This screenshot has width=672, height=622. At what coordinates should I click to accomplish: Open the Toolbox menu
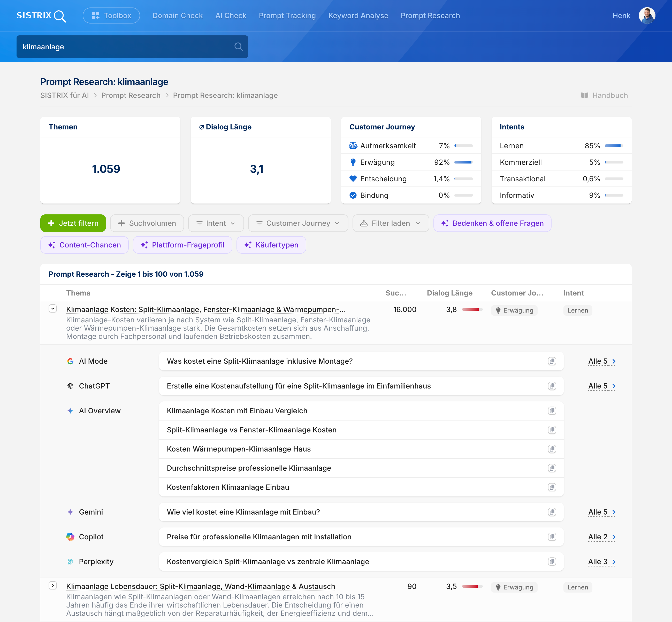(111, 15)
